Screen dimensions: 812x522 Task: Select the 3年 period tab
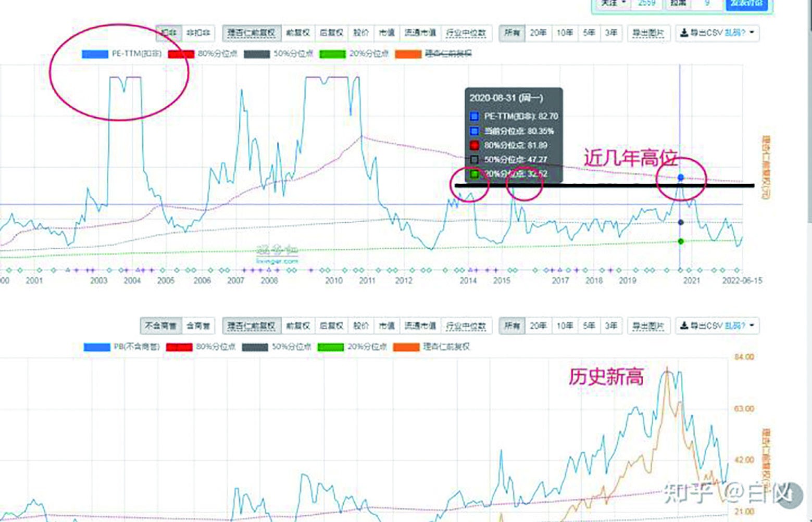[x=610, y=33]
